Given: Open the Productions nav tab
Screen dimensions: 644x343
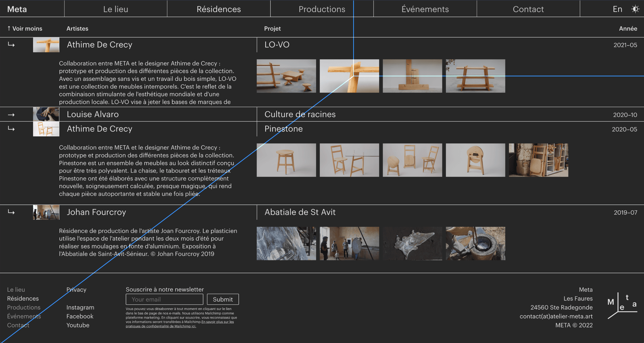Looking at the screenshot, I should (x=322, y=9).
